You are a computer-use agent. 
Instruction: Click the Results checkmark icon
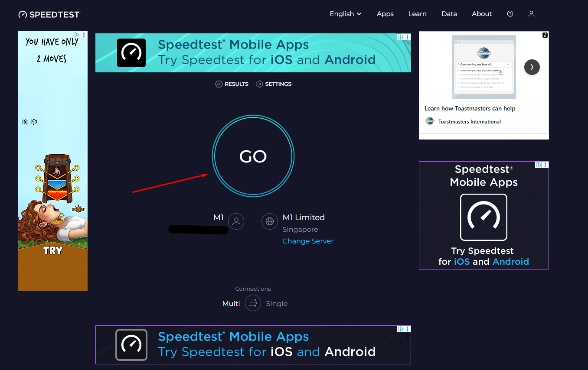[219, 84]
